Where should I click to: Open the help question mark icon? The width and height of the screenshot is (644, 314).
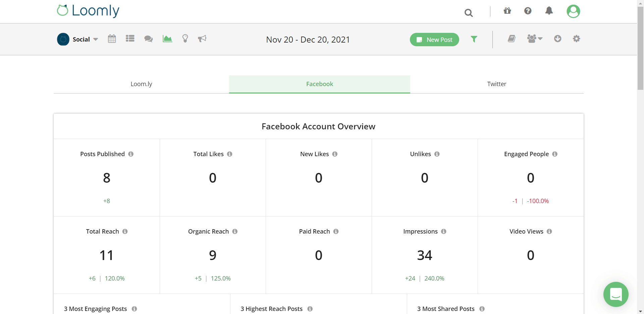[528, 11]
